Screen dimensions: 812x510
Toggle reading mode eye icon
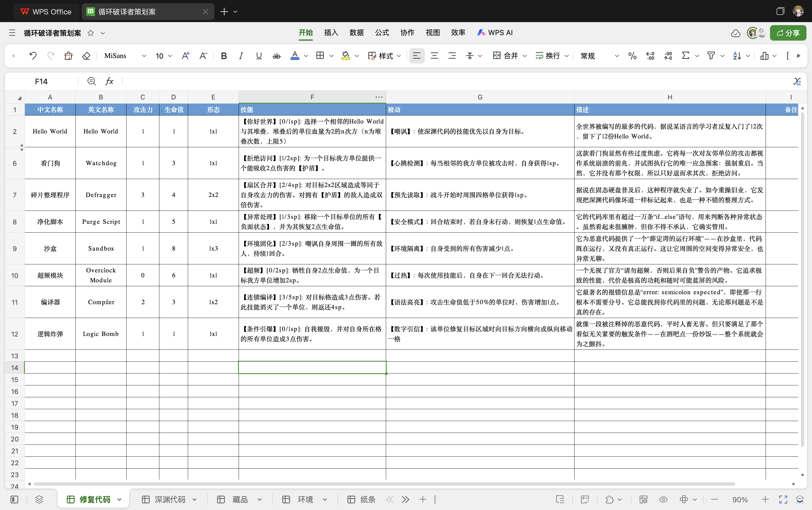pyautogui.click(x=663, y=500)
